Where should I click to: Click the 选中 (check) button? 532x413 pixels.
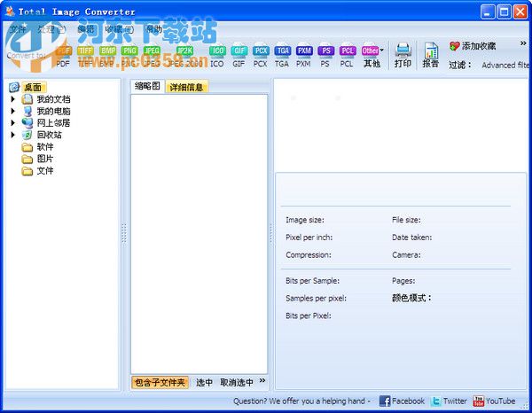coord(204,383)
